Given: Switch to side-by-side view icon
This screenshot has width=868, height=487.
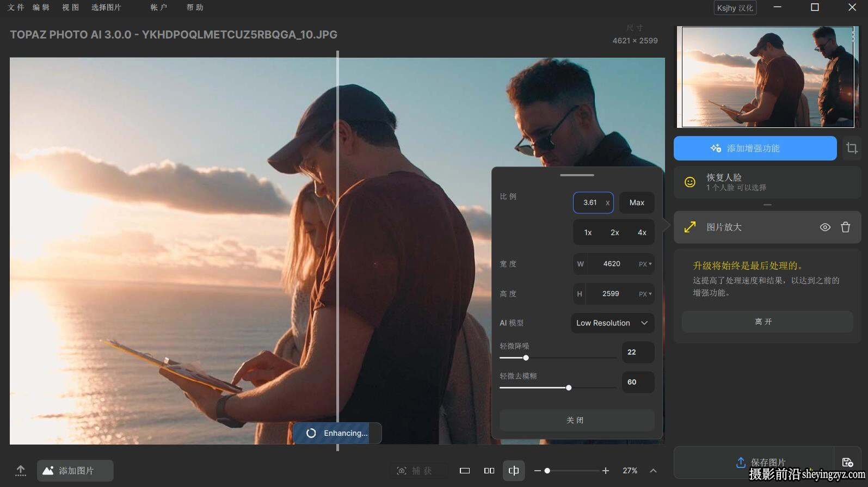Looking at the screenshot, I should click(489, 471).
